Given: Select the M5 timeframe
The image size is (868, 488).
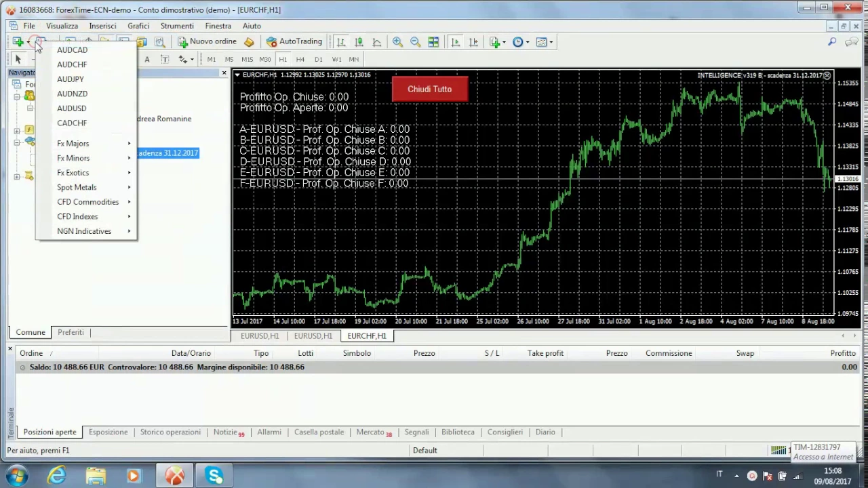Looking at the screenshot, I should [229, 60].
